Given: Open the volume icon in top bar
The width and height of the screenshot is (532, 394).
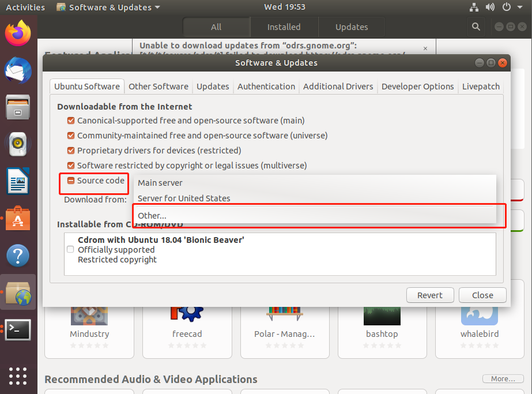Looking at the screenshot, I should click(490, 7).
